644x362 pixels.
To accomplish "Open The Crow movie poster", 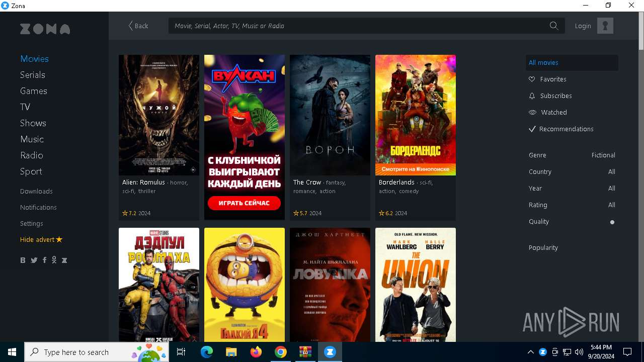I will pyautogui.click(x=330, y=115).
